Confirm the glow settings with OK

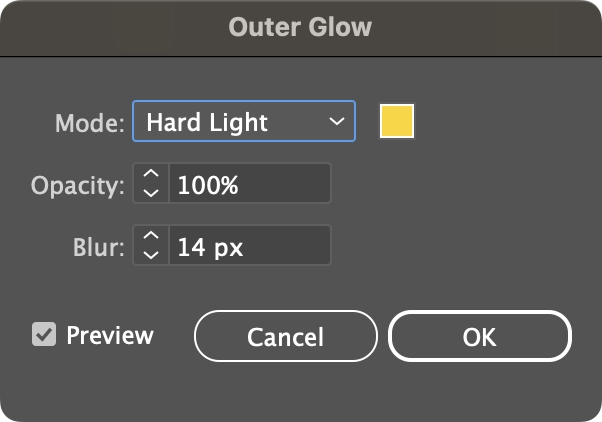pyautogui.click(x=480, y=336)
